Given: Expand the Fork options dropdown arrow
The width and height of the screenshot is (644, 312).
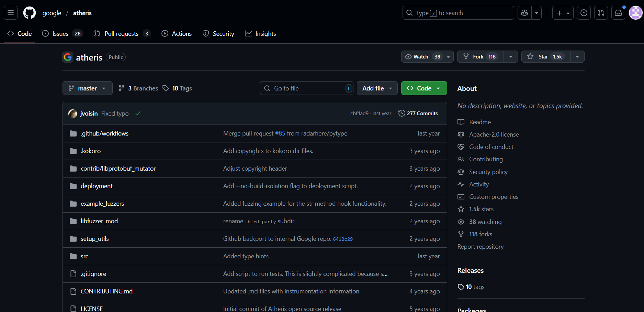Looking at the screenshot, I should pos(511,57).
